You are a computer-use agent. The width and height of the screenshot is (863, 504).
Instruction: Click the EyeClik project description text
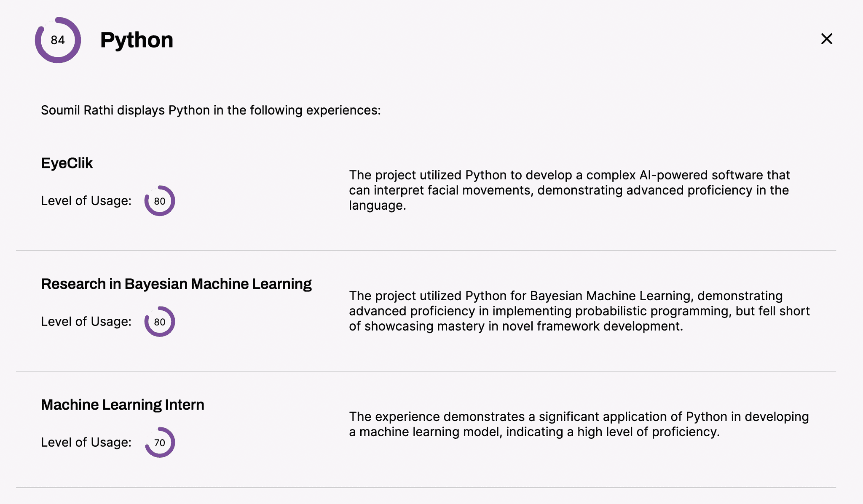tap(569, 190)
